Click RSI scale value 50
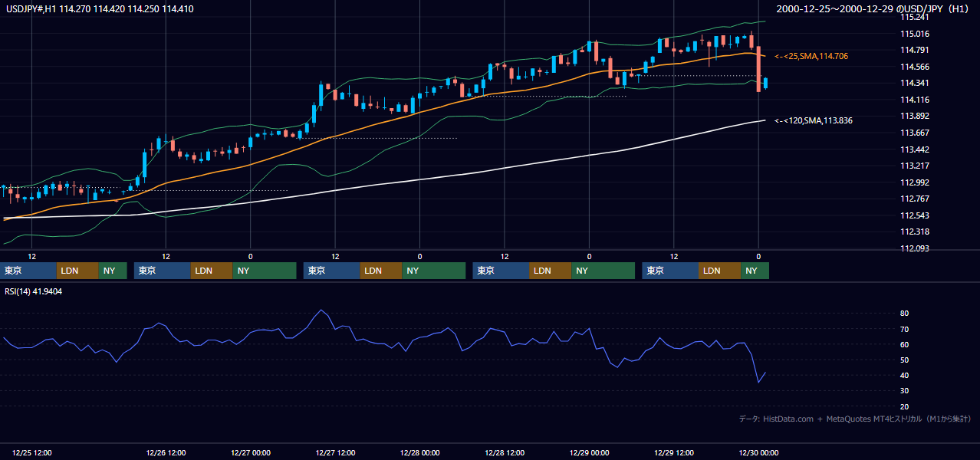The height and width of the screenshot is (460, 980). tap(905, 360)
